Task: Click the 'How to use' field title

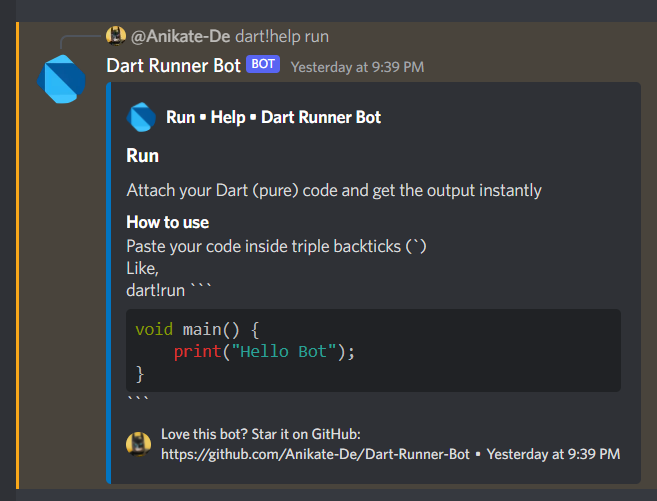Action: point(168,222)
